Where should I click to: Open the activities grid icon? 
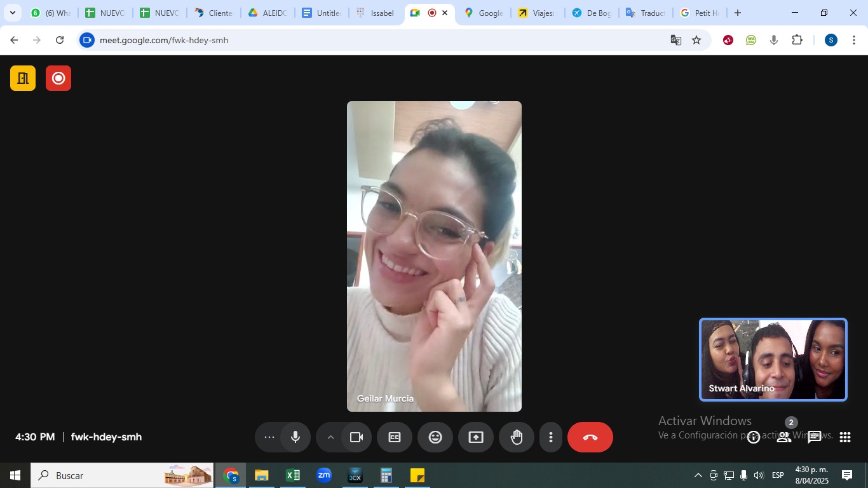pyautogui.click(x=844, y=437)
